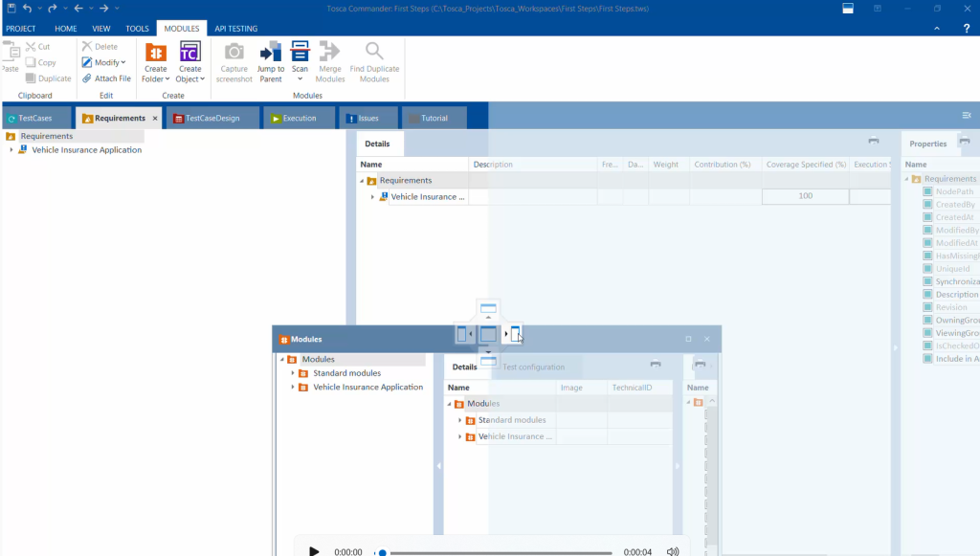Select the MODULES ribbon tab

click(182, 29)
